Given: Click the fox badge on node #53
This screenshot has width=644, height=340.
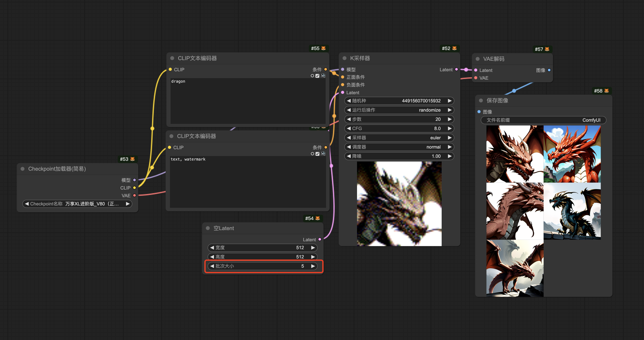Looking at the screenshot, I should pos(133,159).
